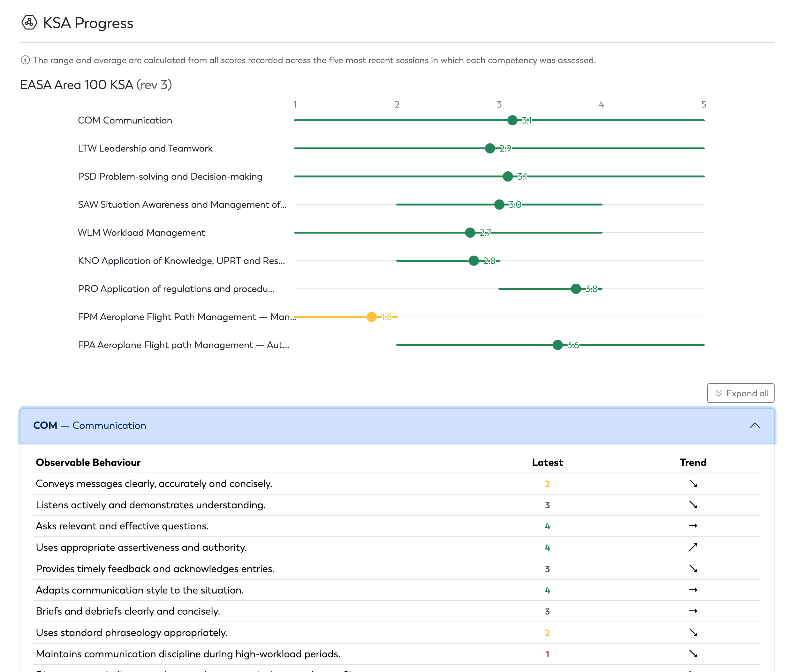This screenshot has height=672, width=788.
Task: Click the Expand all button
Action: pyautogui.click(x=740, y=393)
